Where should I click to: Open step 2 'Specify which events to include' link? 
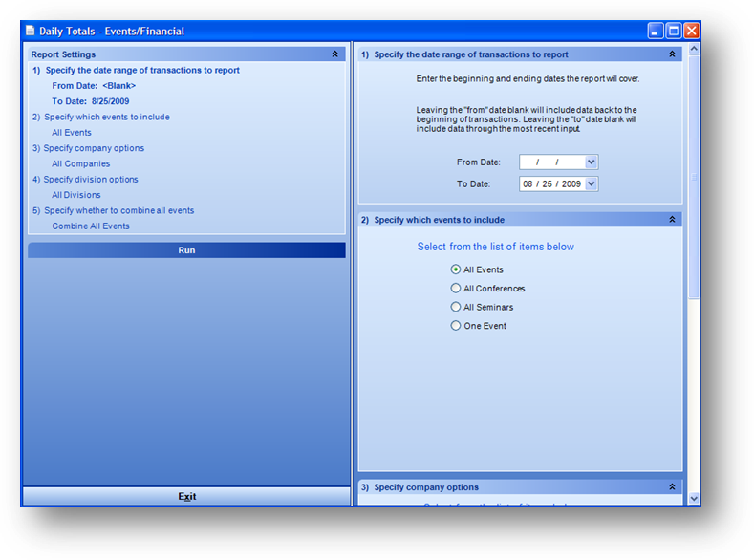coord(106,117)
